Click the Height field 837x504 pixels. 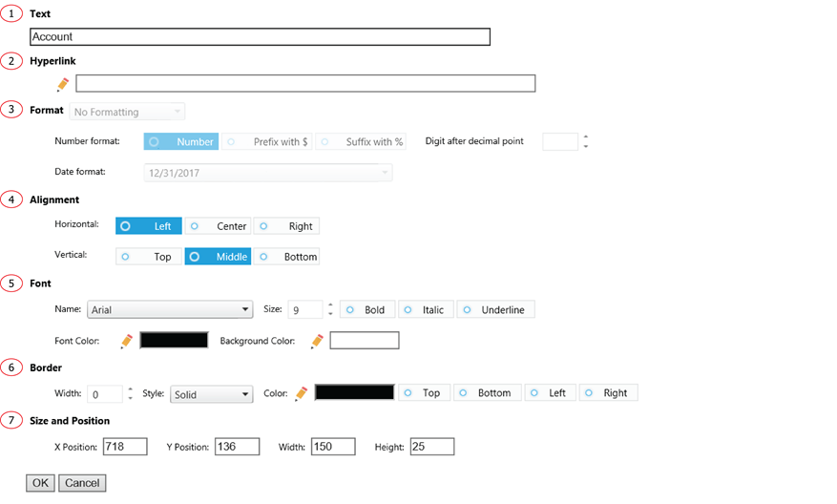(x=432, y=447)
